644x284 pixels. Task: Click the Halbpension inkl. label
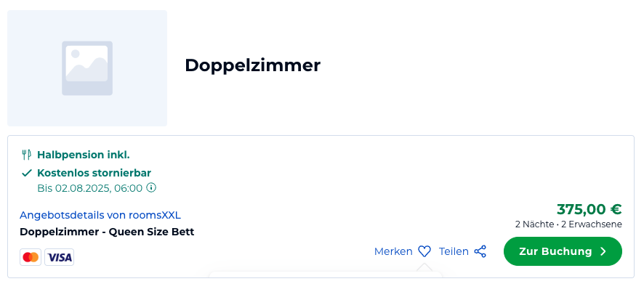pos(84,155)
